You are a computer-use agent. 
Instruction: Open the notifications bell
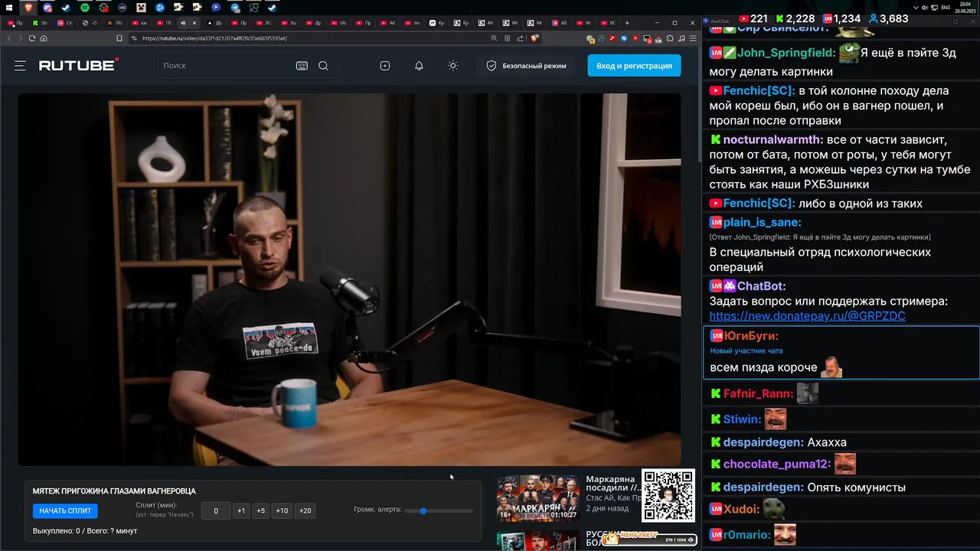(x=419, y=66)
